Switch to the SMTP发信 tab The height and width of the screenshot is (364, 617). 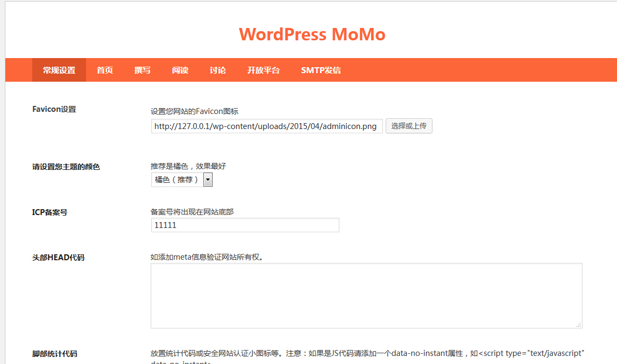[321, 70]
